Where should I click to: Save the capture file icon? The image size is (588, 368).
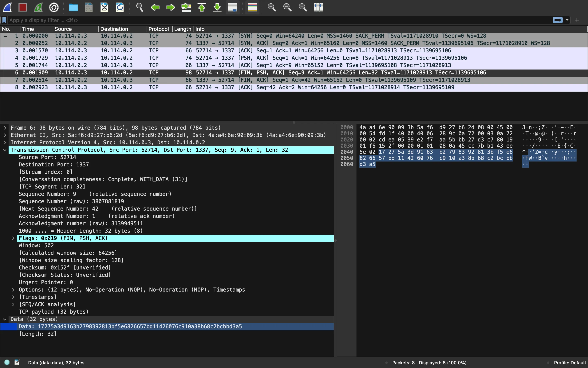[x=89, y=7]
